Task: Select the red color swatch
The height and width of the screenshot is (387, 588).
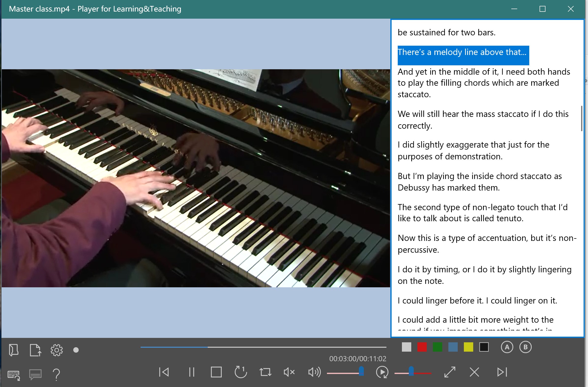Action: 422,347
